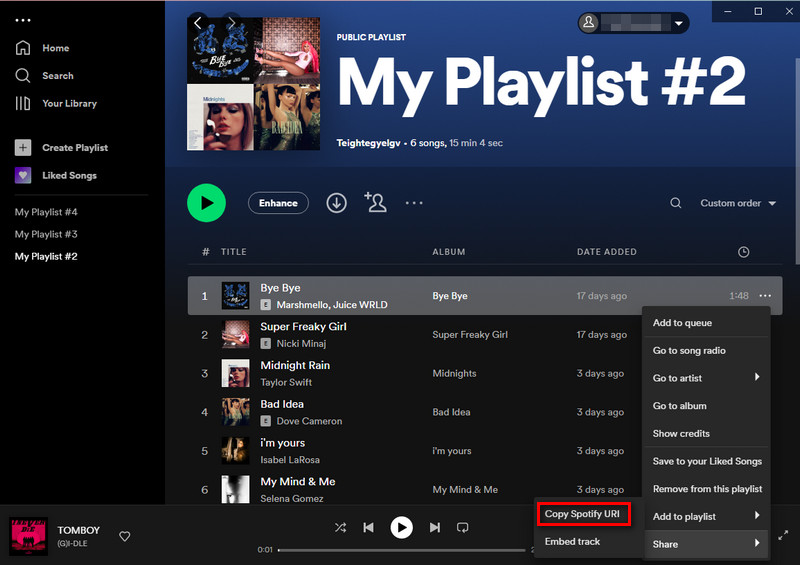Expand the Share submenu

[706, 544]
